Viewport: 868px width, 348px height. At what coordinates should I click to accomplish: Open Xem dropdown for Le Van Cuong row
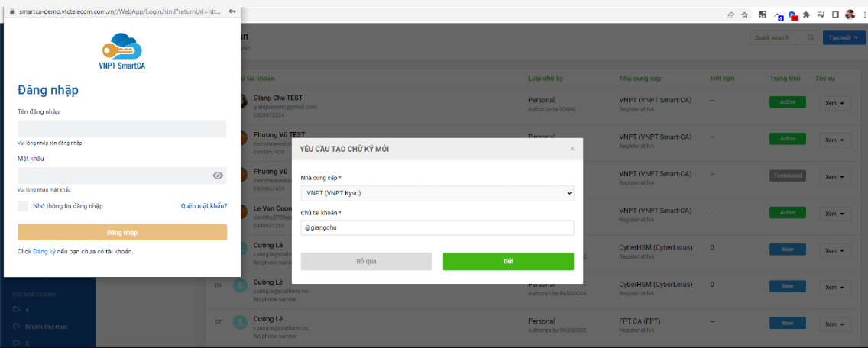coord(835,214)
